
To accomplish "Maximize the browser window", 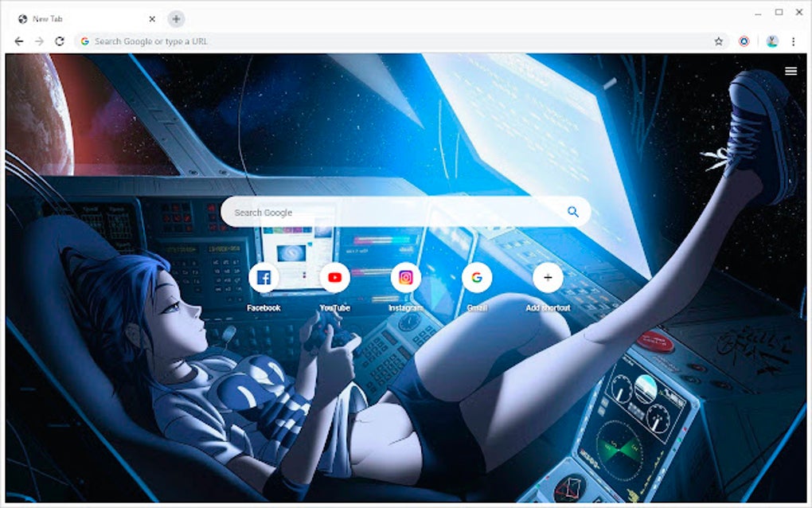I will tap(779, 12).
